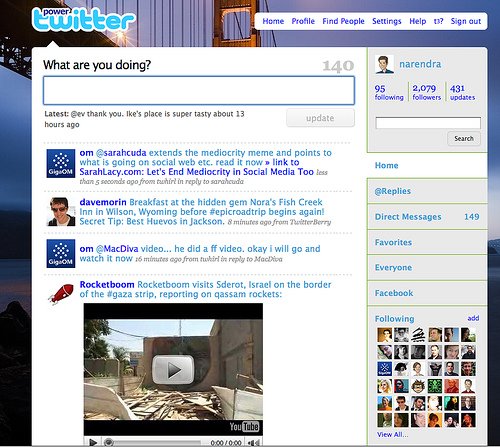View the 95 following list
The width and height of the screenshot is (500, 447).
click(389, 92)
